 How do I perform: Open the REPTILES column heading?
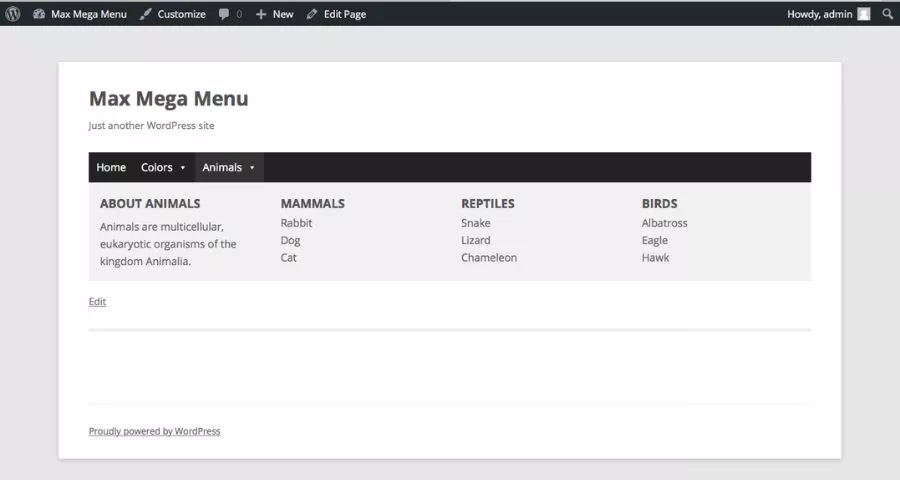tap(488, 203)
